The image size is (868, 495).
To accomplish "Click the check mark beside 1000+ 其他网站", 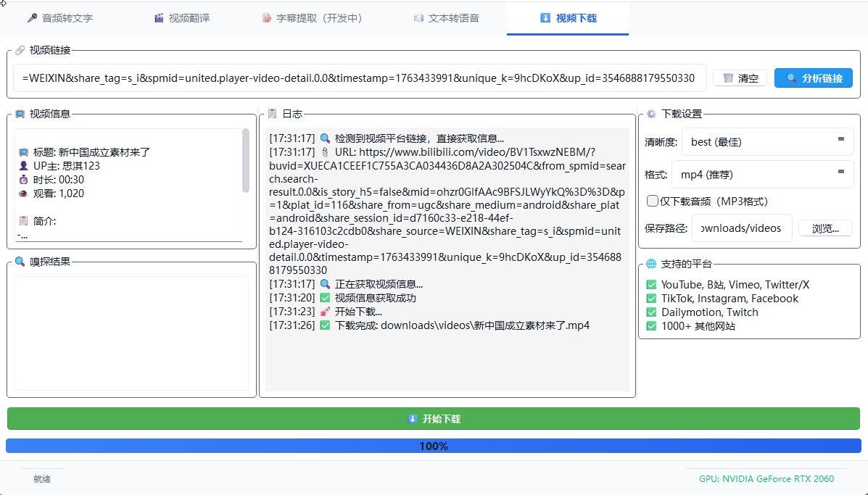I will pos(652,326).
